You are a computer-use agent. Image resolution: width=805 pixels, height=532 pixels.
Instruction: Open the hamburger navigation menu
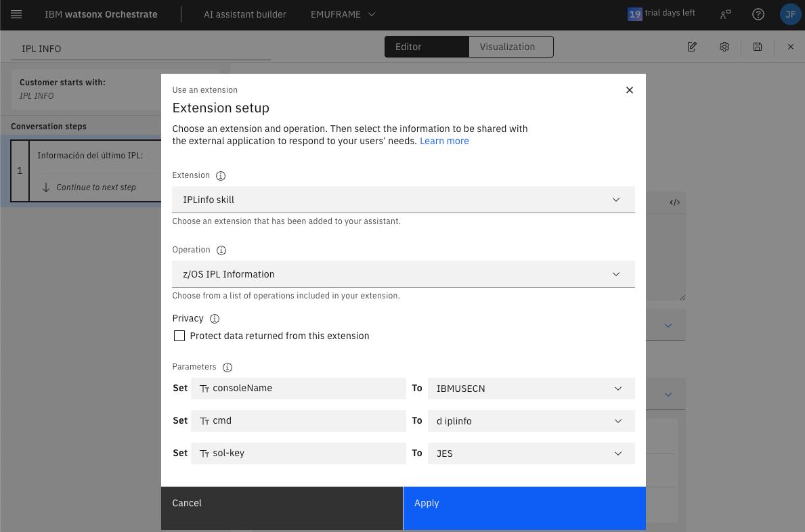pos(16,14)
